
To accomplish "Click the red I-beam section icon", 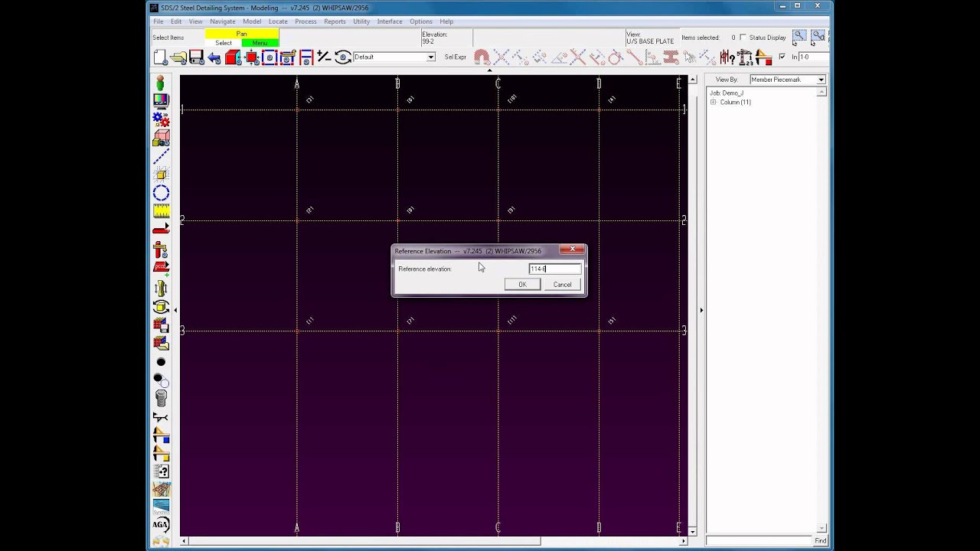I will pyautogui.click(x=671, y=57).
